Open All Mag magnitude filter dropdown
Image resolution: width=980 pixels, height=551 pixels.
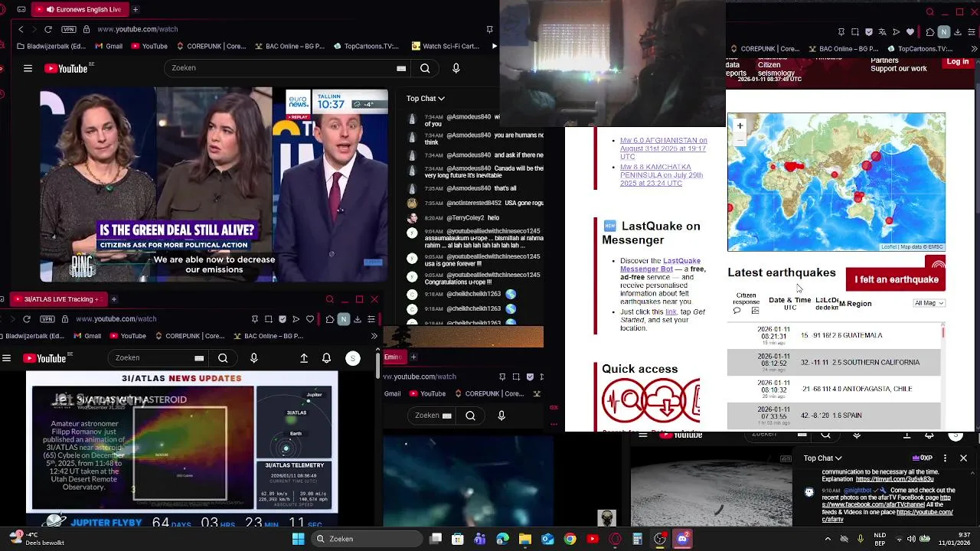[x=929, y=303]
